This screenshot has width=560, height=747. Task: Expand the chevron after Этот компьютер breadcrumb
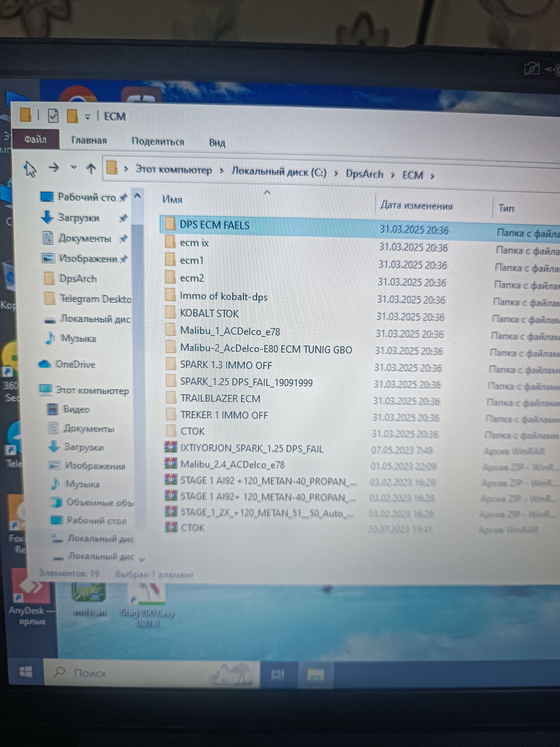[x=222, y=171]
